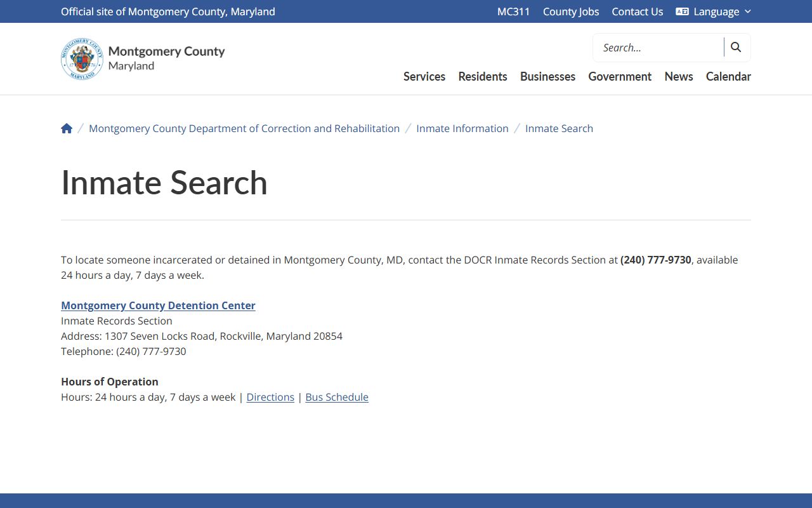Click the home icon in breadcrumb
812x508 pixels.
(67, 128)
